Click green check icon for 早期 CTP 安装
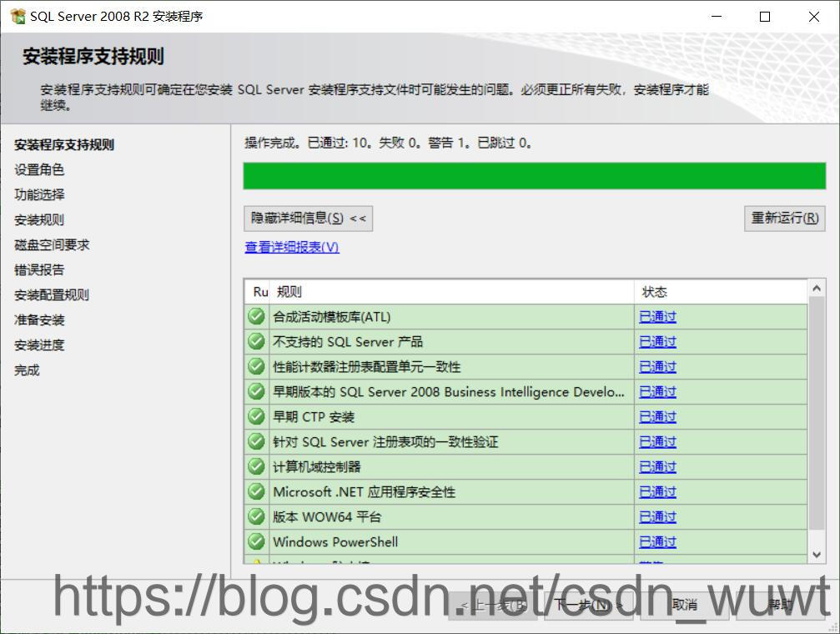Image resolution: width=840 pixels, height=634 pixels. [257, 416]
